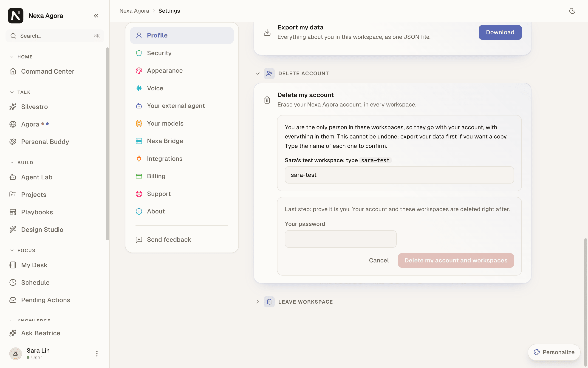Toggle dark mode moon icon
588x368 pixels.
pyautogui.click(x=572, y=11)
